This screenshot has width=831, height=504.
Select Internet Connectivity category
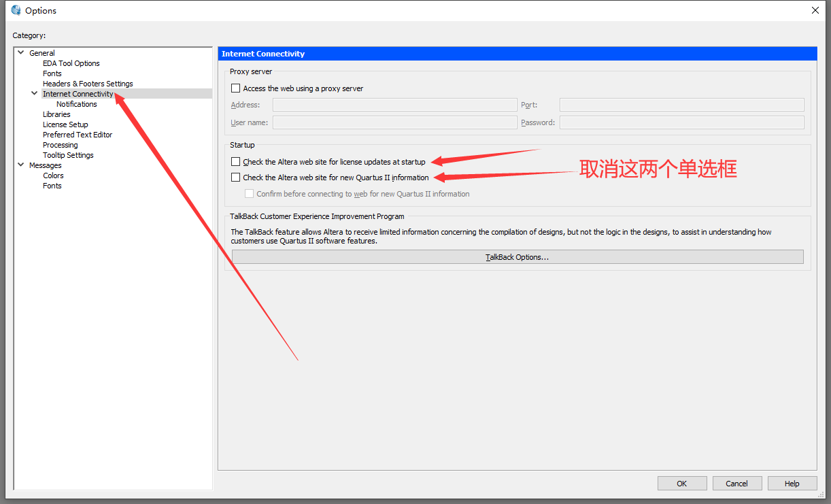coord(78,94)
